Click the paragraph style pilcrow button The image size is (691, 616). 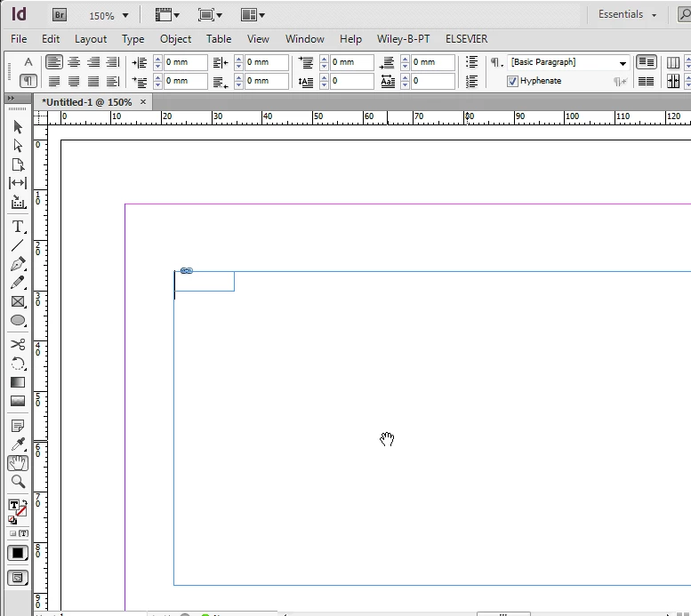[496, 62]
